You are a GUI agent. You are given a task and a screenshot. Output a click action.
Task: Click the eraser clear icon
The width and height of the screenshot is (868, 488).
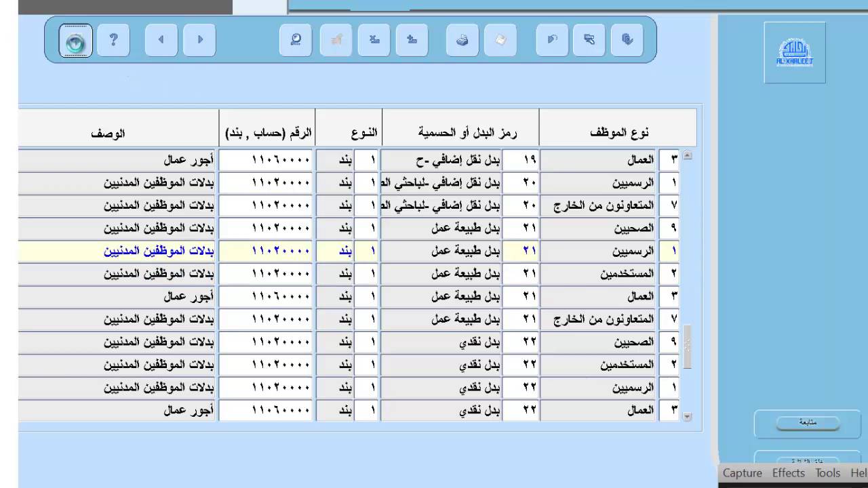click(x=500, y=40)
